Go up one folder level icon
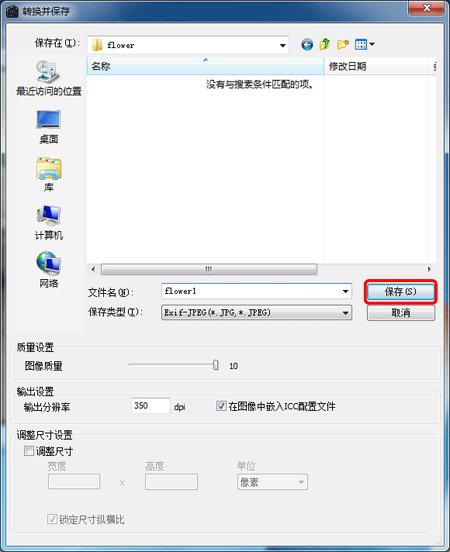The height and width of the screenshot is (552, 450). pos(325,44)
